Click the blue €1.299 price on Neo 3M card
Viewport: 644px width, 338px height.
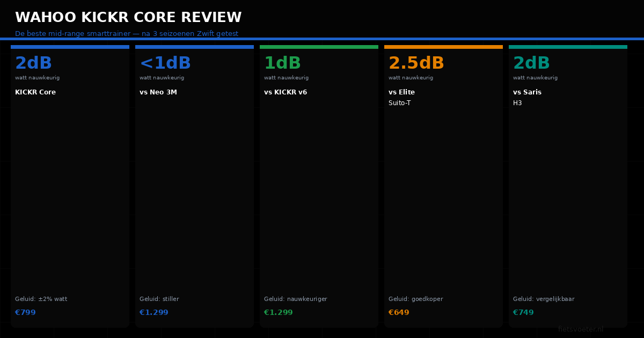(154, 312)
